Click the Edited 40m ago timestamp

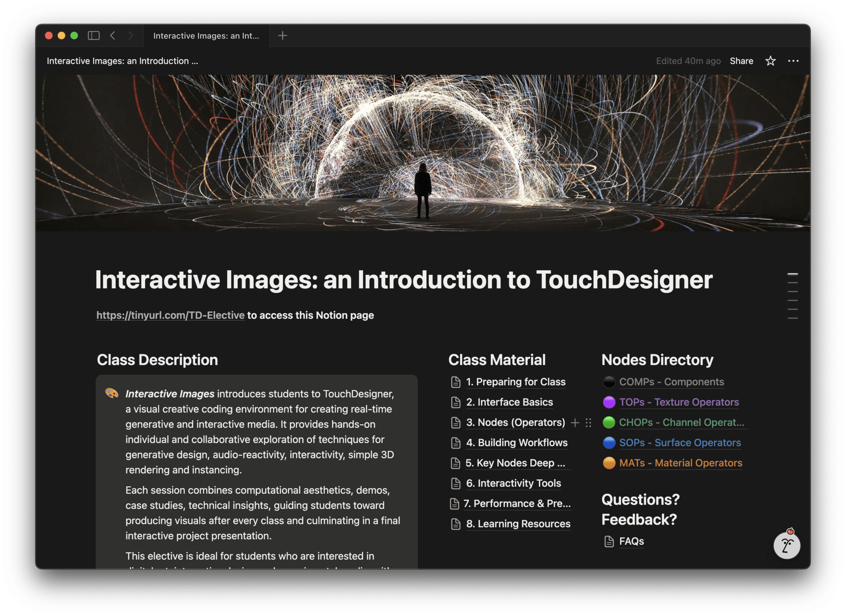point(688,61)
